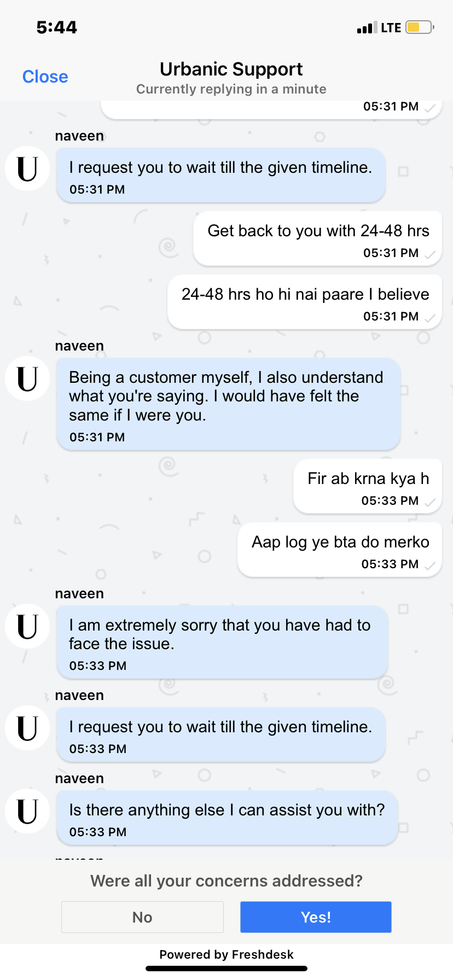Open the Powered by Freshdesk link
Image resolution: width=453 pixels, height=980 pixels.
click(x=226, y=954)
